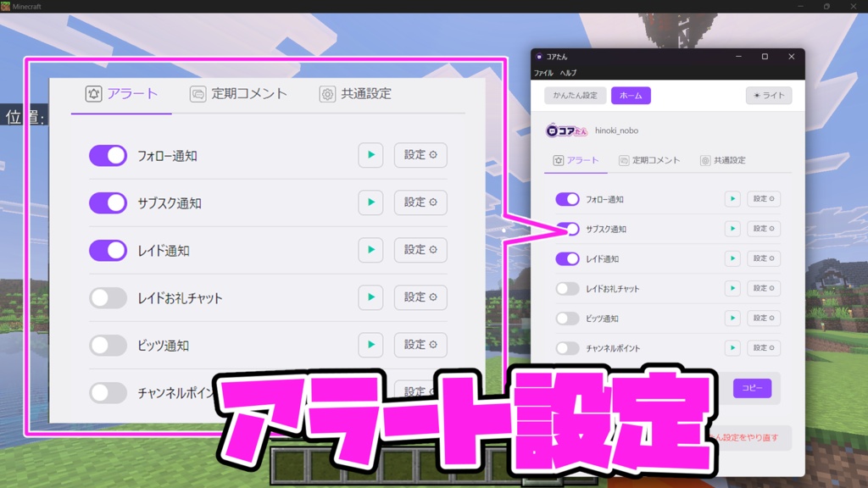This screenshot has height=488, width=868.
Task: Select 共通設定 tab in magnified panel
Action: (x=355, y=93)
